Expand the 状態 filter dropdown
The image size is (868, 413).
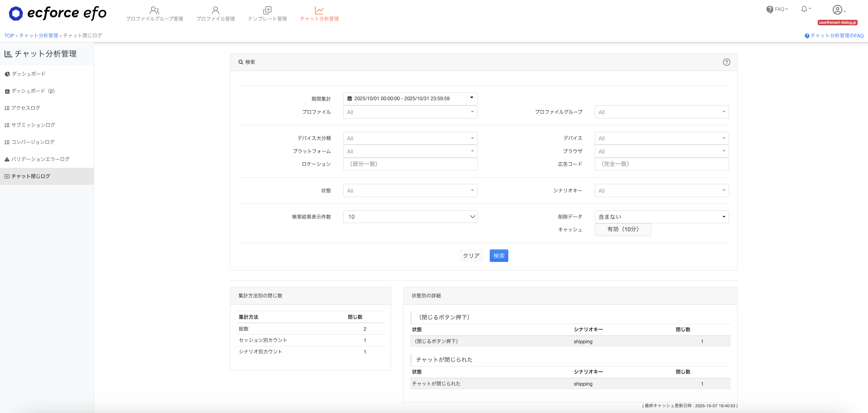click(410, 191)
